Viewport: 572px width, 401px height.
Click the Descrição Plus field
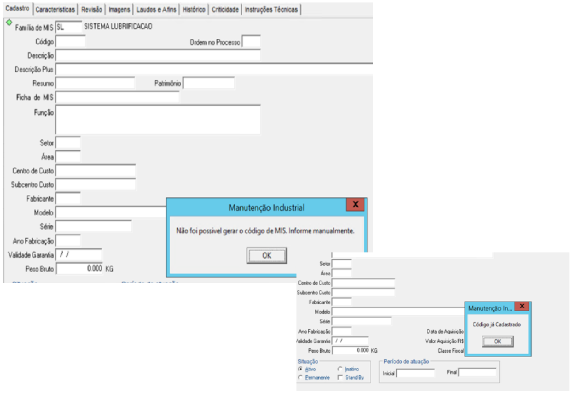coord(214,69)
